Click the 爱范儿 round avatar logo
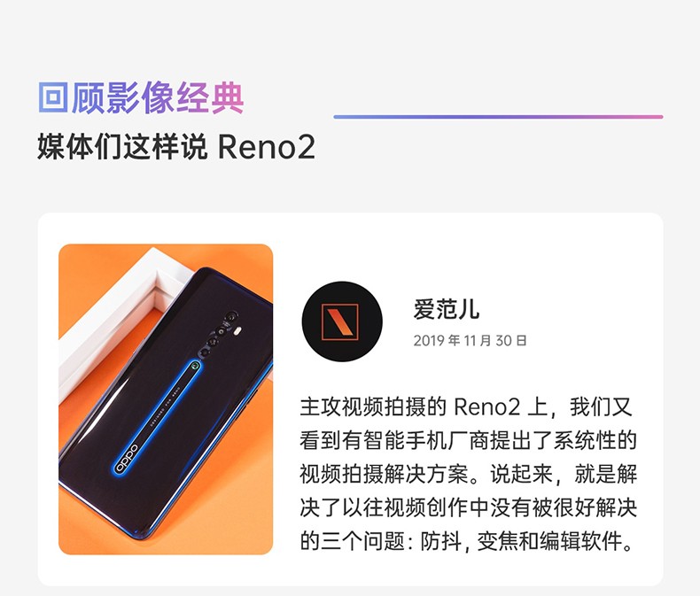The image size is (700, 596). coord(342,321)
